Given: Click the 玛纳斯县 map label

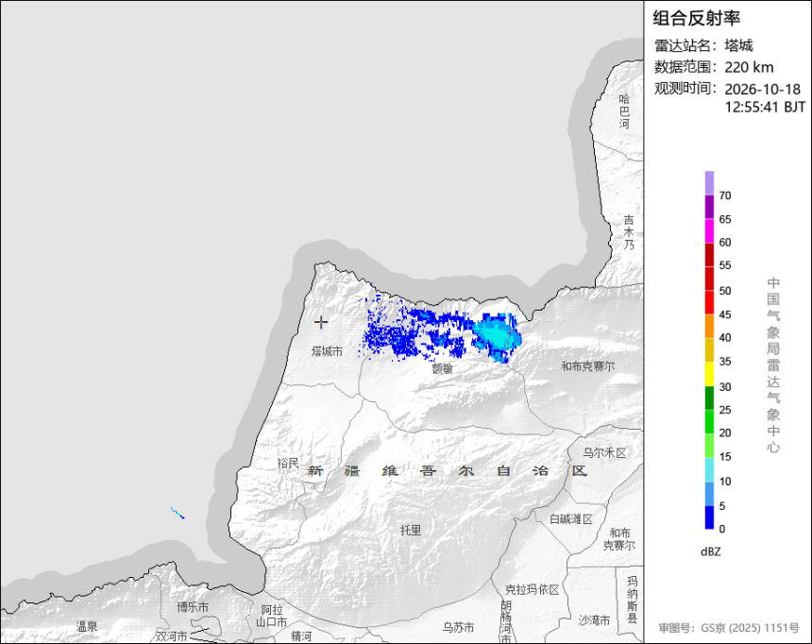Looking at the screenshot, I should click(x=632, y=600).
